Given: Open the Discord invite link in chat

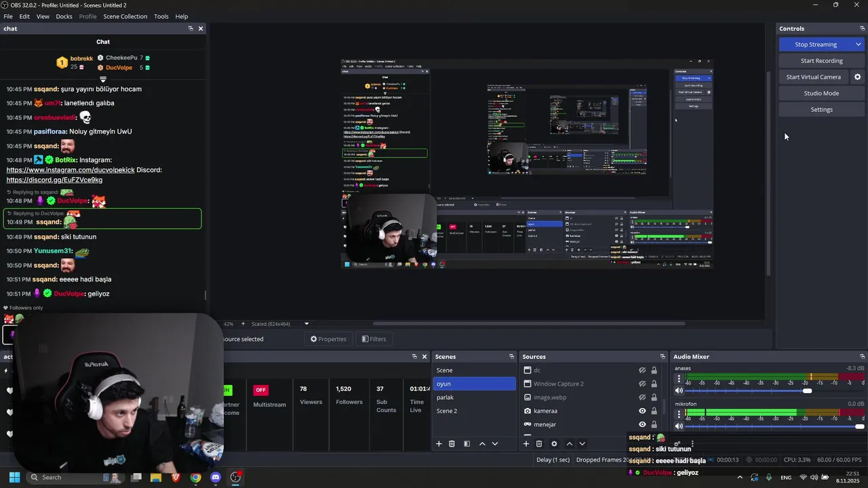Looking at the screenshot, I should tap(54, 180).
